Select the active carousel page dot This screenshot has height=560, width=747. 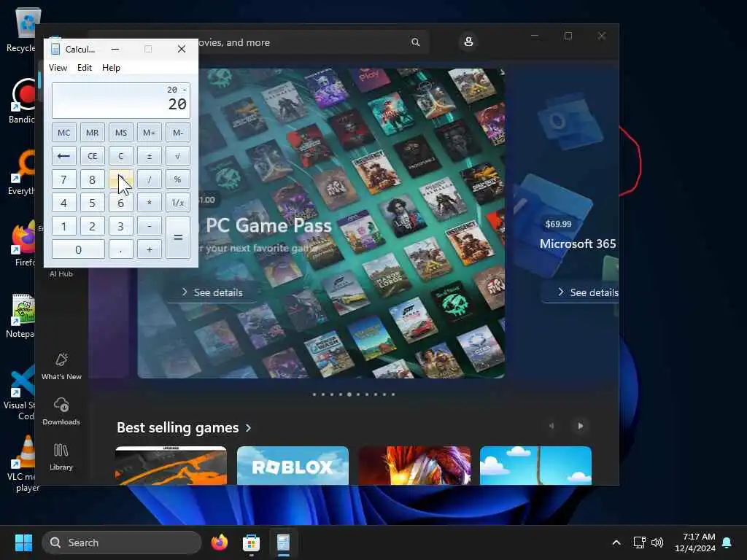coord(349,394)
